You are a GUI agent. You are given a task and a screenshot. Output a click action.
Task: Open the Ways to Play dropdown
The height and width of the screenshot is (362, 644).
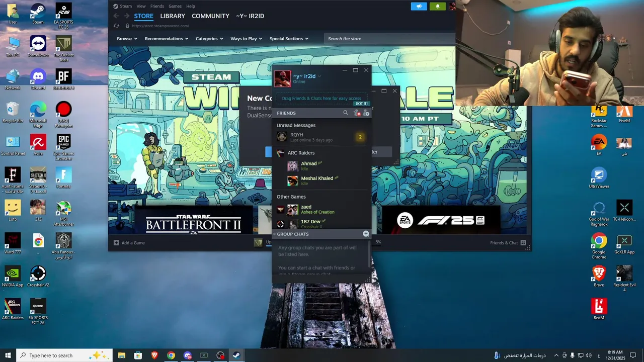pyautogui.click(x=246, y=39)
